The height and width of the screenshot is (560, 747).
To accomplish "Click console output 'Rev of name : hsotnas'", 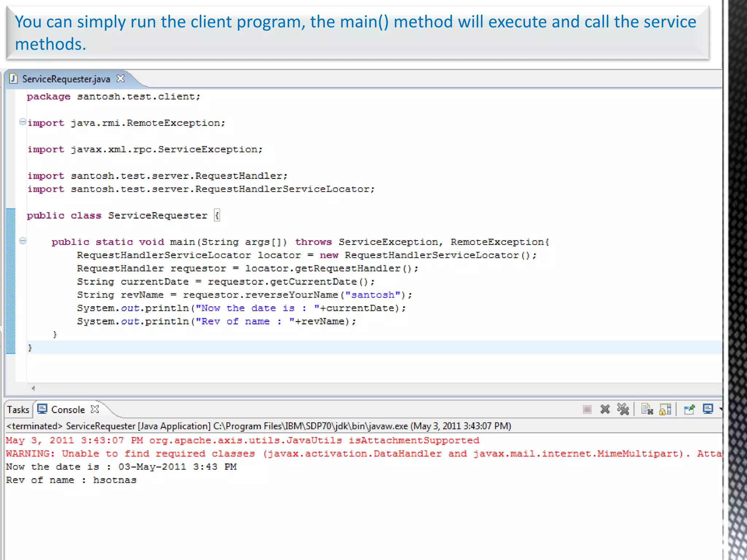I will [x=71, y=480].
